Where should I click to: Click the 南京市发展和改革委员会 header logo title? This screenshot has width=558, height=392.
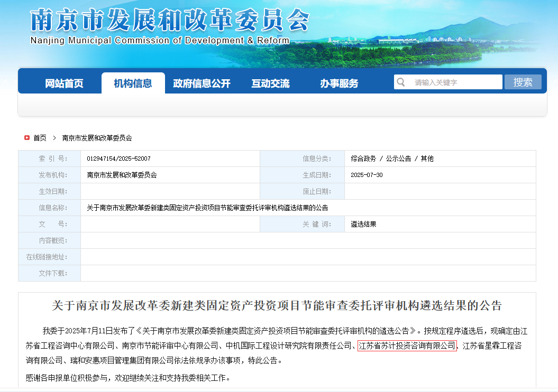point(169,22)
